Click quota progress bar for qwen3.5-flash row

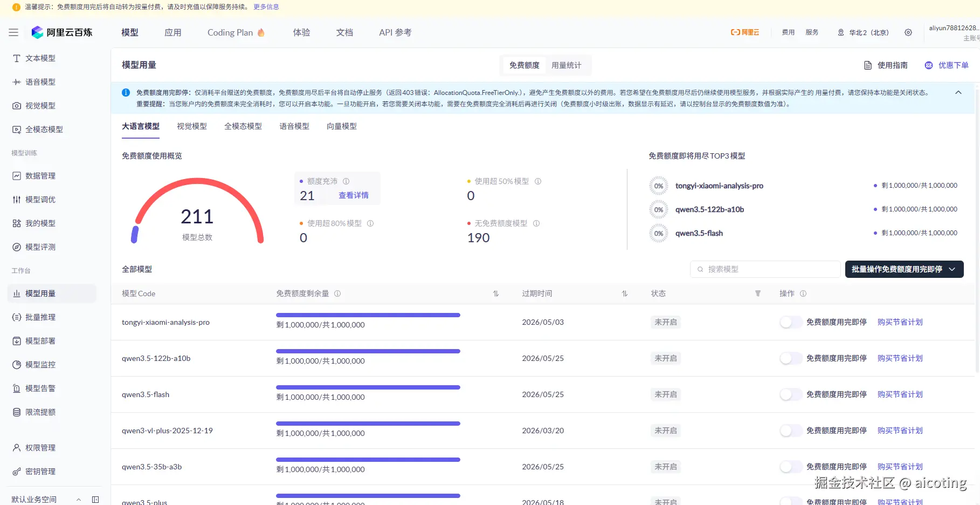(368, 387)
